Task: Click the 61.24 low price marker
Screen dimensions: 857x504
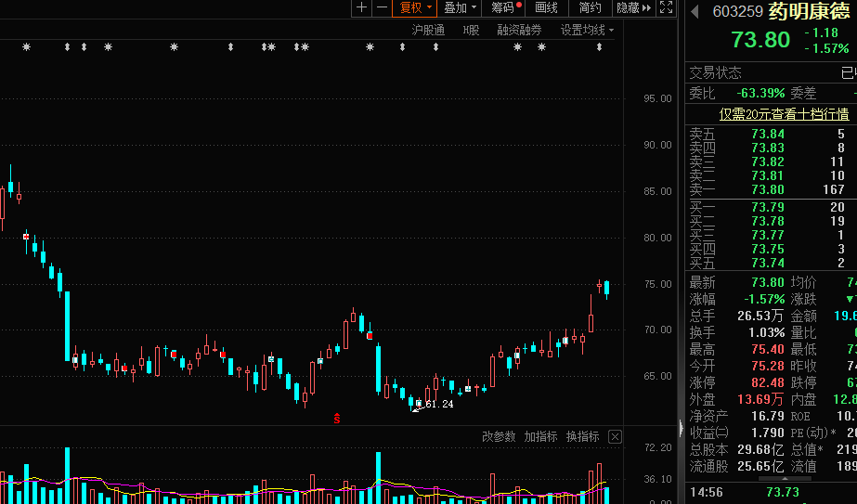Action: point(438,404)
